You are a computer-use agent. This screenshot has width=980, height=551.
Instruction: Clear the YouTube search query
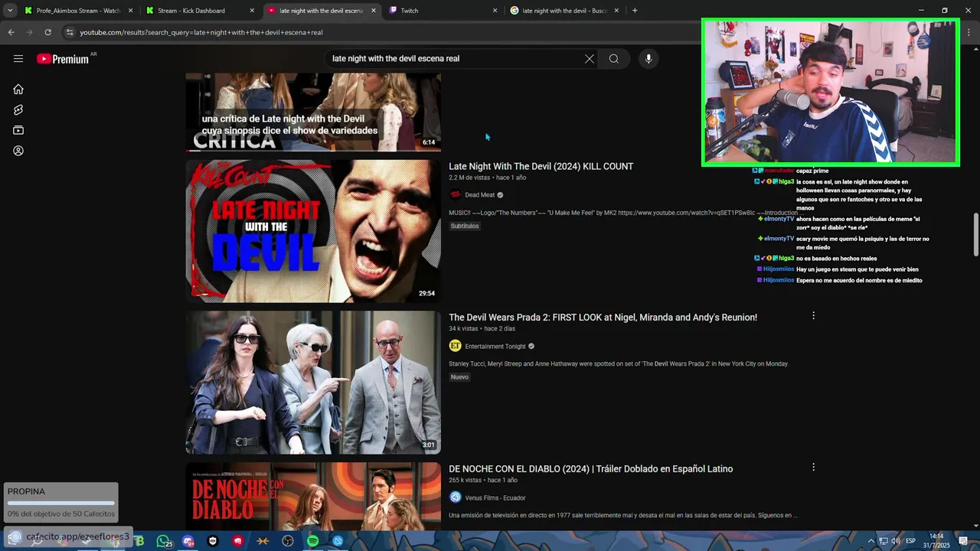[x=590, y=59]
